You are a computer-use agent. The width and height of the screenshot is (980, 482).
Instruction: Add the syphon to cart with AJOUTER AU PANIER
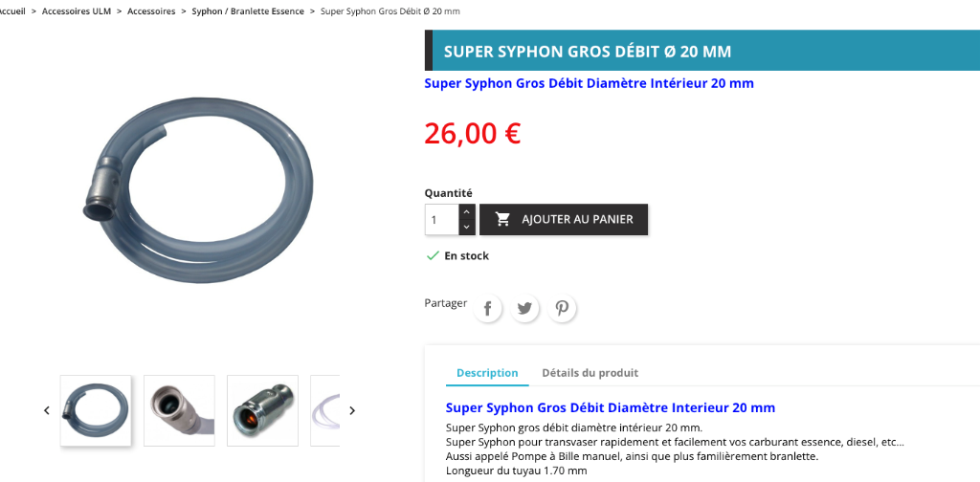(x=564, y=220)
